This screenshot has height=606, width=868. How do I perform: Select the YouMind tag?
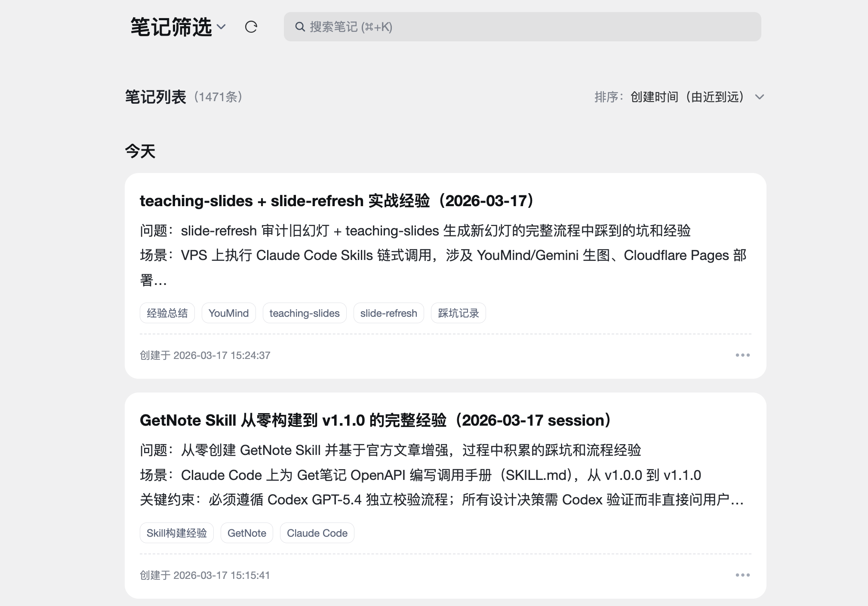point(228,313)
